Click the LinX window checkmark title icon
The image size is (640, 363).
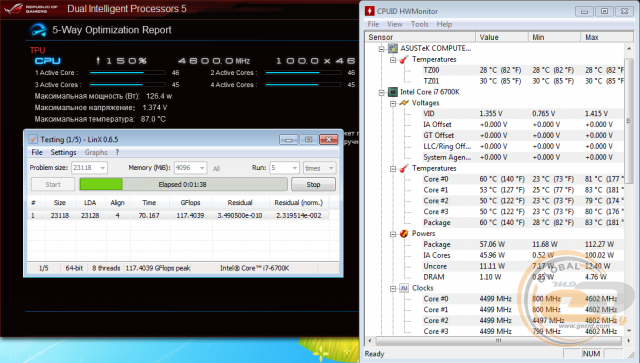point(33,139)
